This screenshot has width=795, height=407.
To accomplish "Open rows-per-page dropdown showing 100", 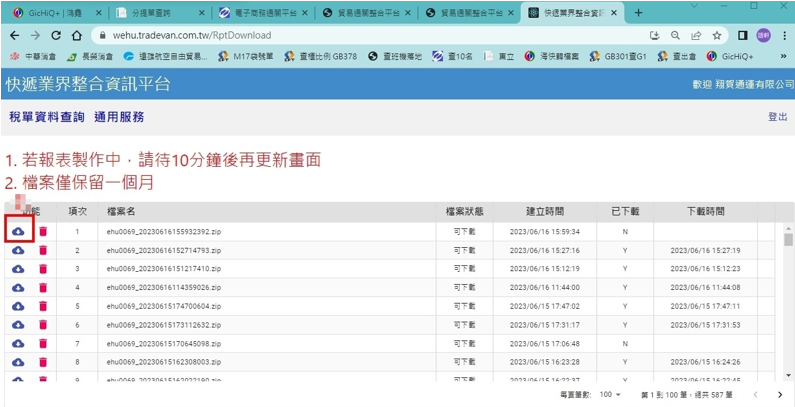I will coord(609,395).
